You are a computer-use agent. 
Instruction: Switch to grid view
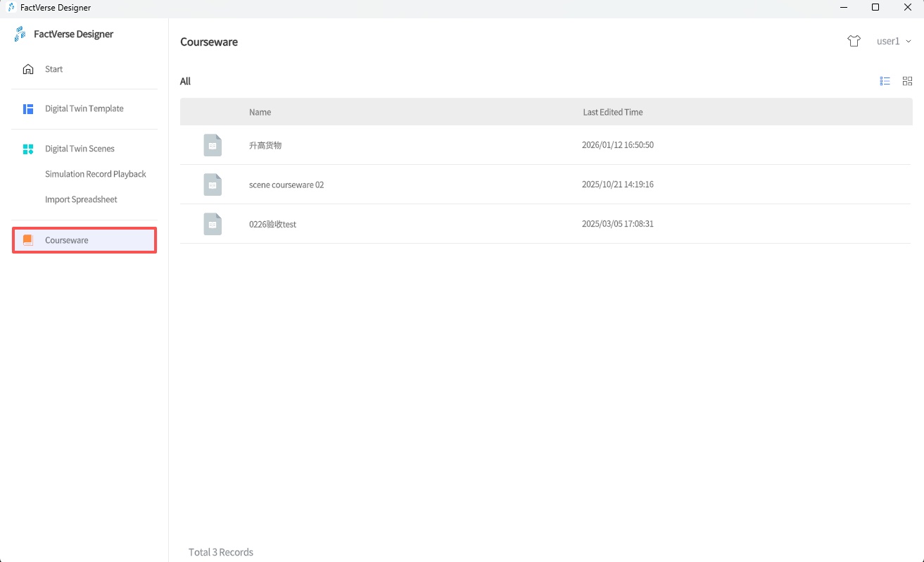click(x=907, y=82)
